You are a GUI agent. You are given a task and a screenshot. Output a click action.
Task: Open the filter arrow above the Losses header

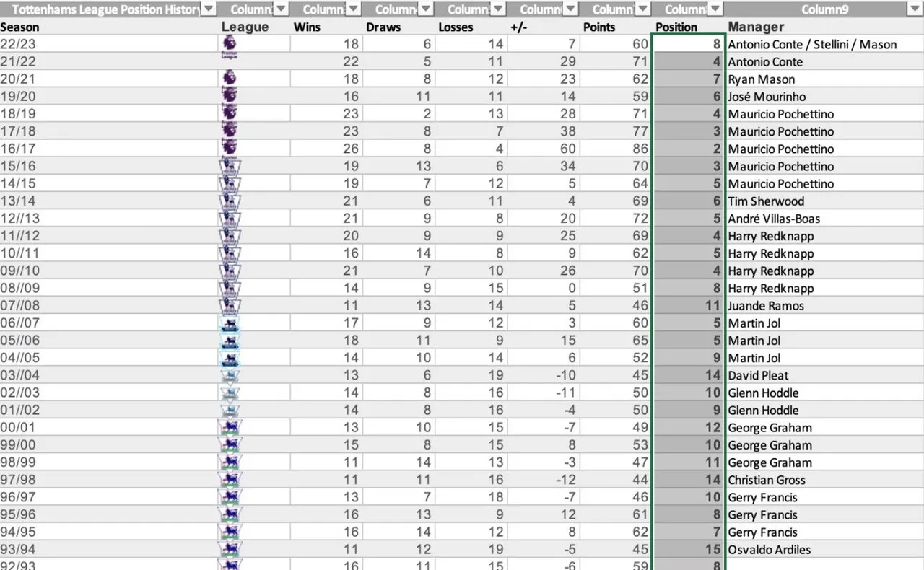[498, 9]
